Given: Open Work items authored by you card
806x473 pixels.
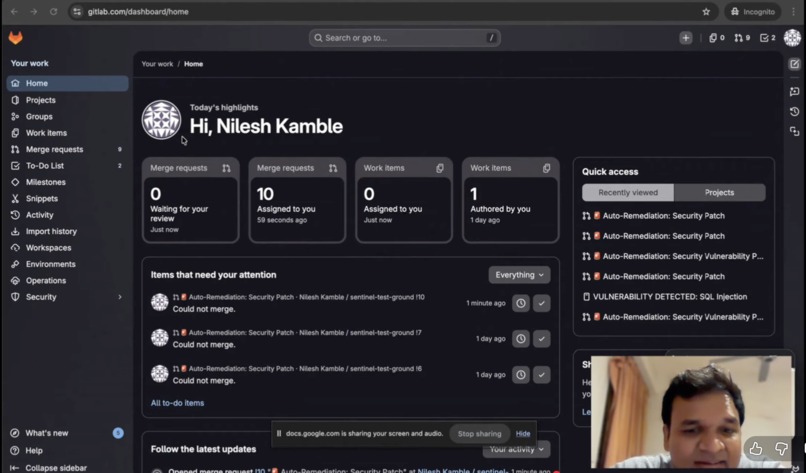Looking at the screenshot, I should (x=510, y=200).
